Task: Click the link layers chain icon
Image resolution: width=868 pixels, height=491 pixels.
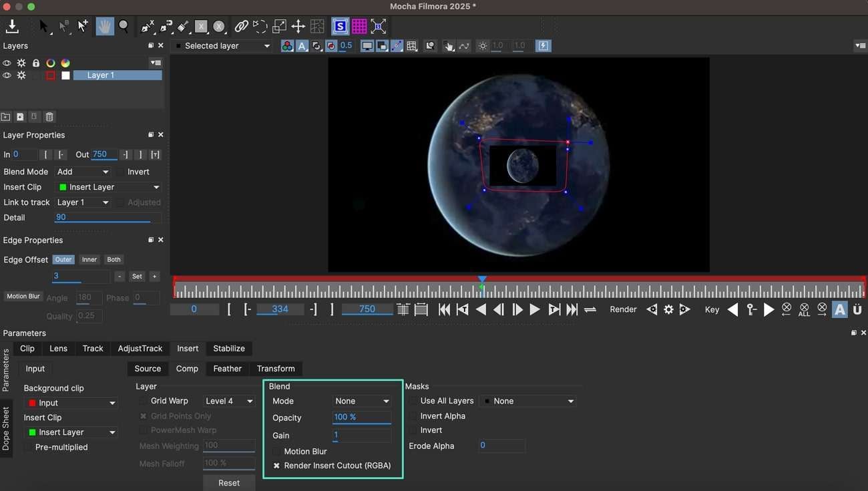Action: (241, 27)
